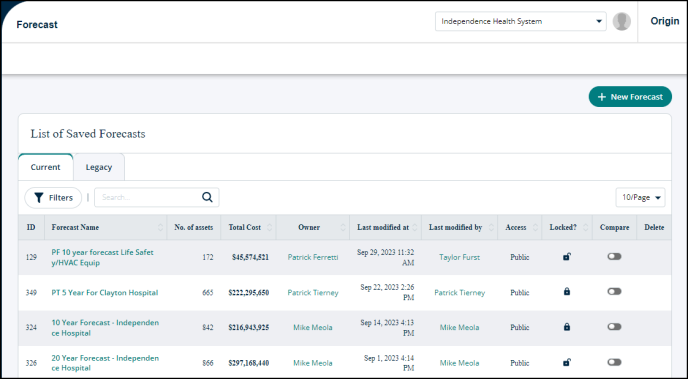The image size is (688, 379).
Task: Expand the 10/Page pagination dropdown
Action: tap(640, 197)
